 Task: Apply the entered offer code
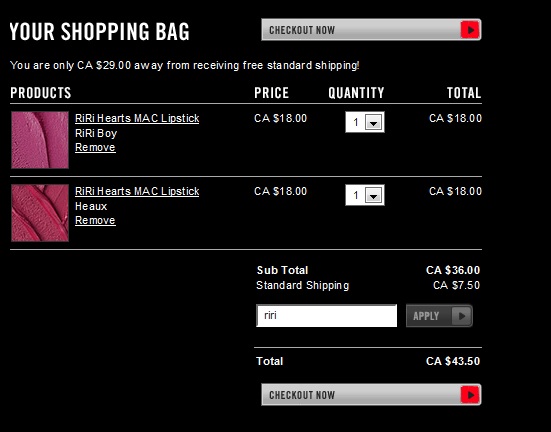click(439, 316)
